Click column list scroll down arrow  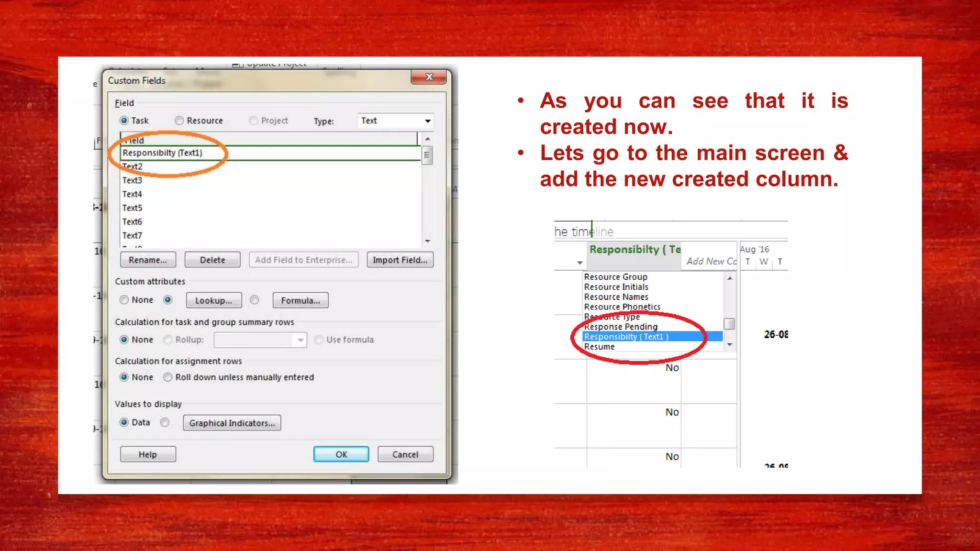pos(730,345)
